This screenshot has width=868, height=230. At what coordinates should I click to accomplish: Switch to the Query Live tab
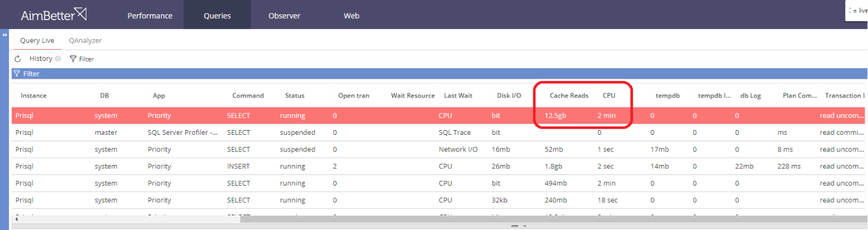(x=37, y=41)
